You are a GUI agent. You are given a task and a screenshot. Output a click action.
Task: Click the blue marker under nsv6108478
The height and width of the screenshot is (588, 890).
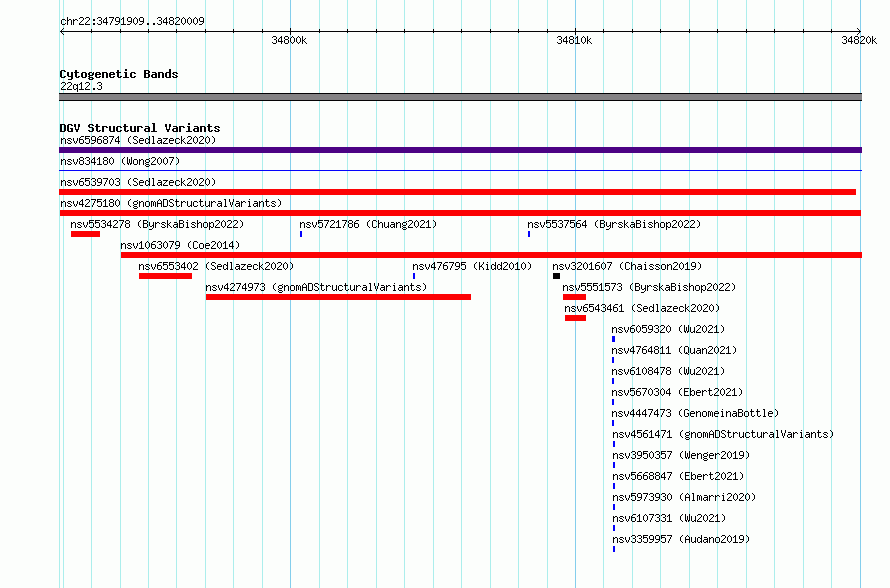pyautogui.click(x=613, y=381)
